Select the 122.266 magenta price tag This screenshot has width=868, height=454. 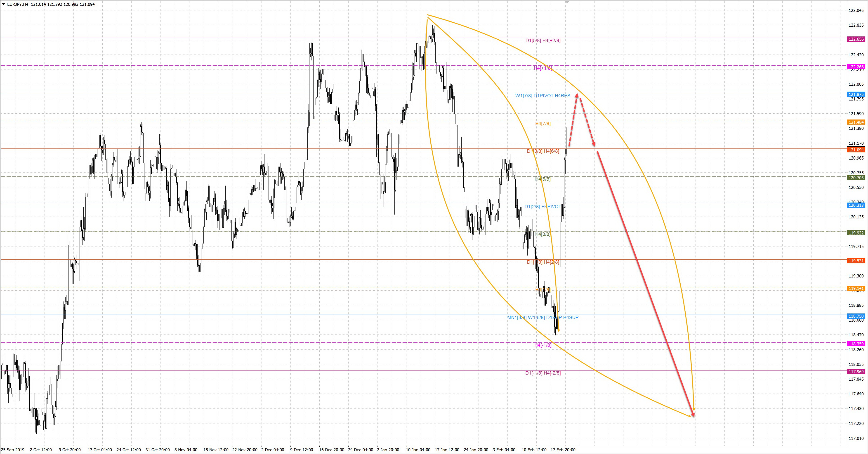[x=856, y=67]
